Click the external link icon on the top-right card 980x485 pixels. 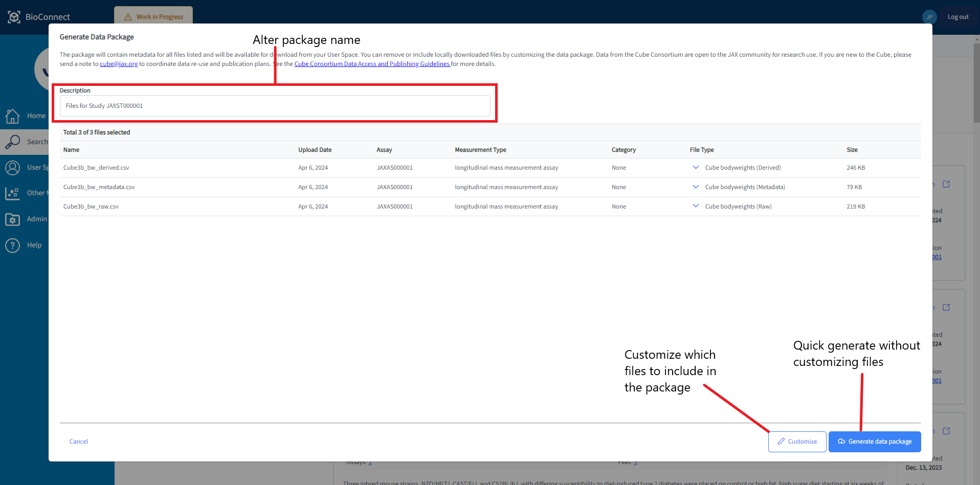pos(947,184)
